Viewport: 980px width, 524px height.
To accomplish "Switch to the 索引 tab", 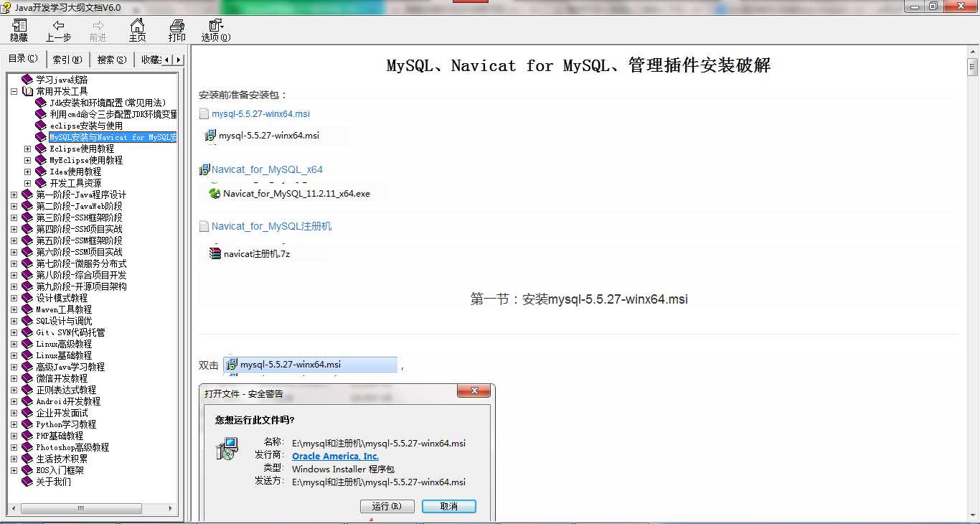I will [67, 60].
